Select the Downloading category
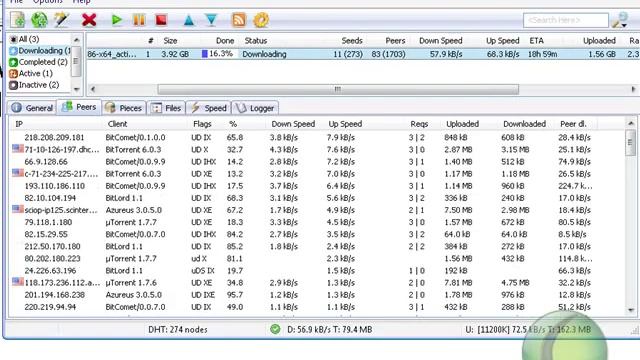The height and width of the screenshot is (360, 640). click(40, 51)
